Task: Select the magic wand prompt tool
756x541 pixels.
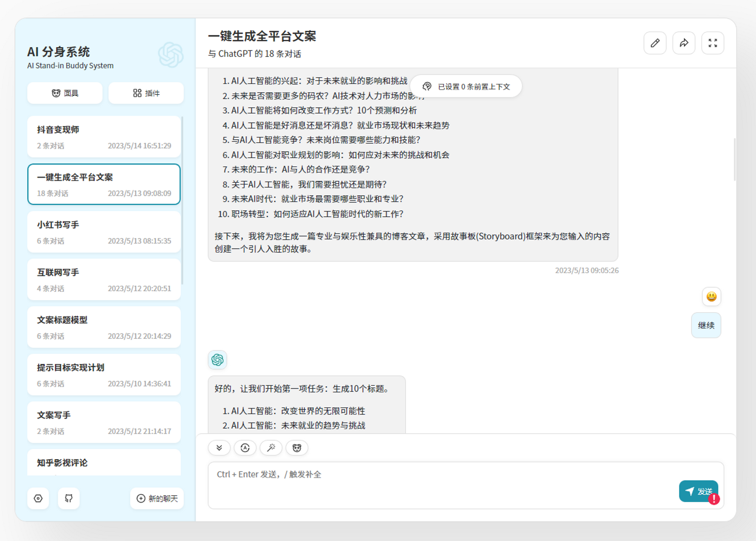Action: point(271,448)
